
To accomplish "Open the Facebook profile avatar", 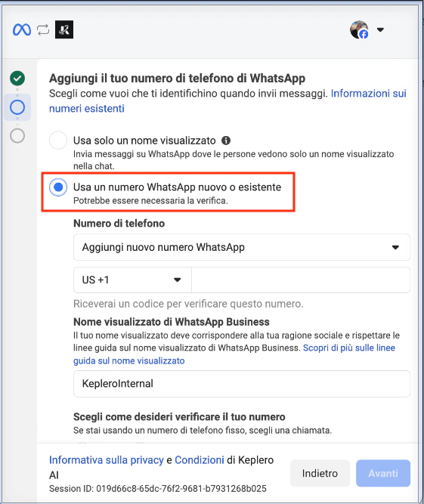I will tap(359, 30).
